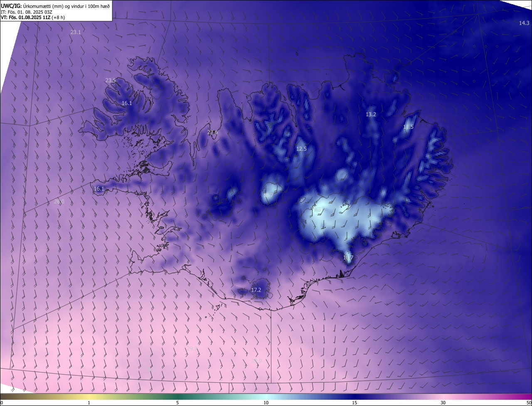Click the 14.3 value label on the map

(x=524, y=23)
